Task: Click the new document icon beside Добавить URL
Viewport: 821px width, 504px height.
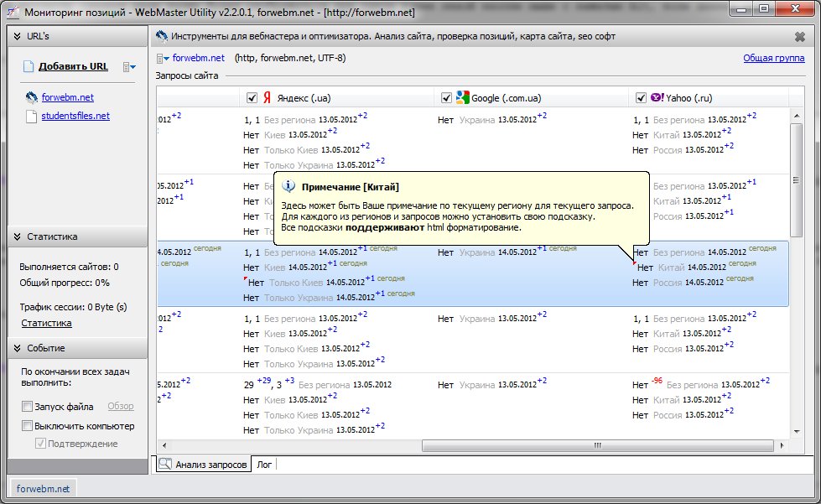Action: (29, 67)
